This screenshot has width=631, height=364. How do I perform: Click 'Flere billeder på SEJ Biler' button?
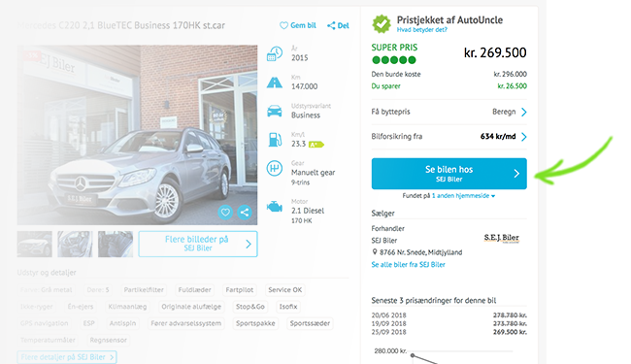pyautogui.click(x=198, y=244)
